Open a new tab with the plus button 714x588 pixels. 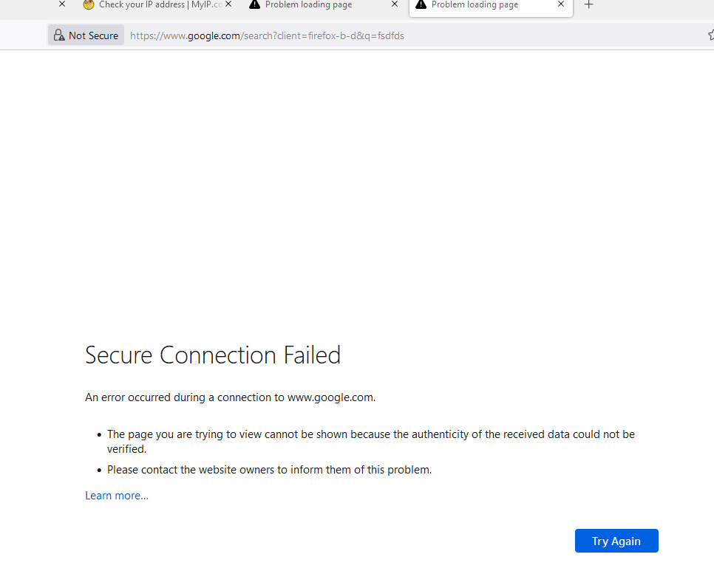coord(589,4)
